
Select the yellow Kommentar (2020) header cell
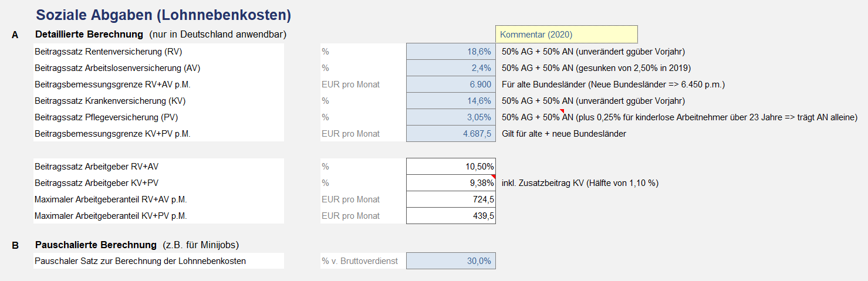pyautogui.click(x=566, y=35)
